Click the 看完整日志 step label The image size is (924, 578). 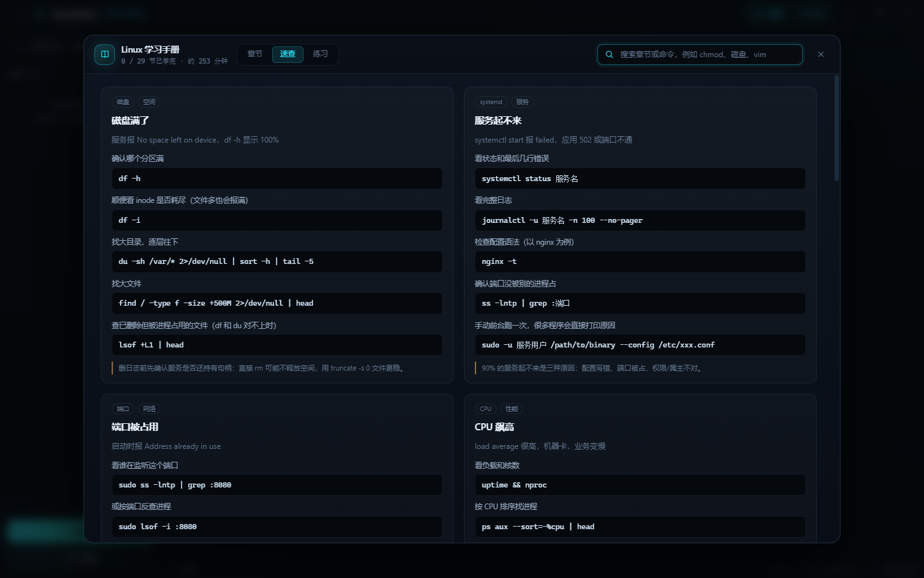click(493, 200)
